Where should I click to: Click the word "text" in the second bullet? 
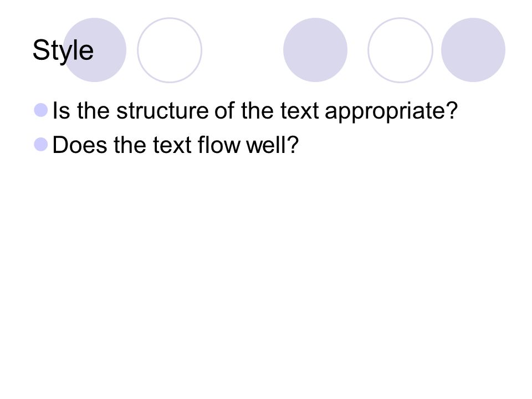(x=172, y=145)
